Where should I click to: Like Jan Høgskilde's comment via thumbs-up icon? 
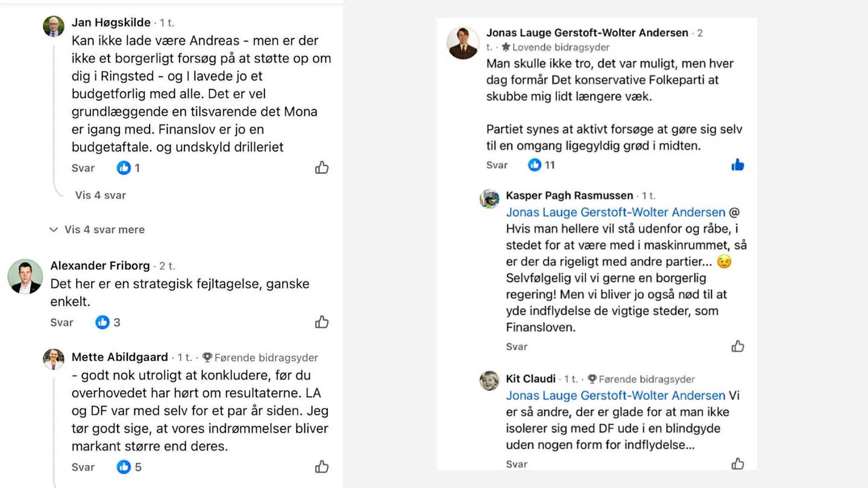tap(321, 168)
